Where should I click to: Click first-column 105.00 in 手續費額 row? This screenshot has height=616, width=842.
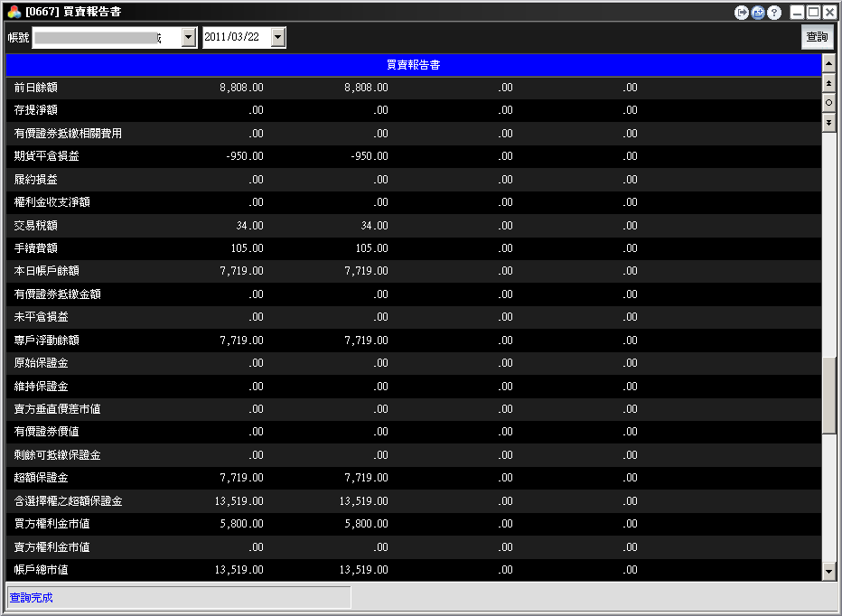tap(248, 248)
